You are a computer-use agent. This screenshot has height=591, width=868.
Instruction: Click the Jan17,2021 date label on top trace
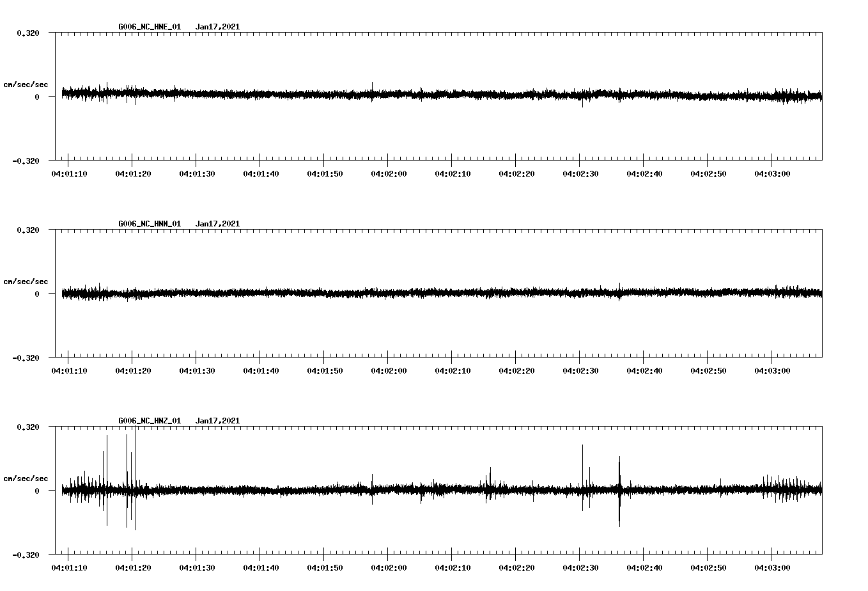click(x=218, y=27)
